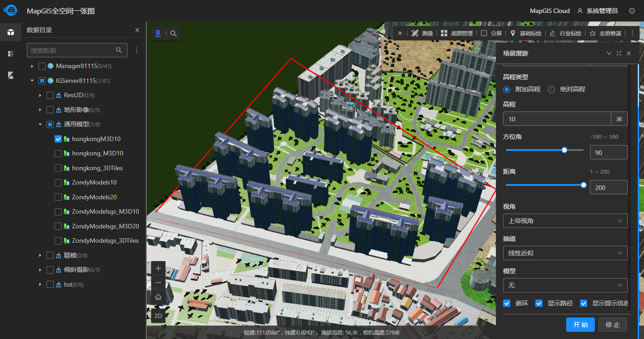This screenshot has width=644, height=339.
Task: Uncheck the 显示提示信息 checkbox
Action: pyautogui.click(x=584, y=303)
